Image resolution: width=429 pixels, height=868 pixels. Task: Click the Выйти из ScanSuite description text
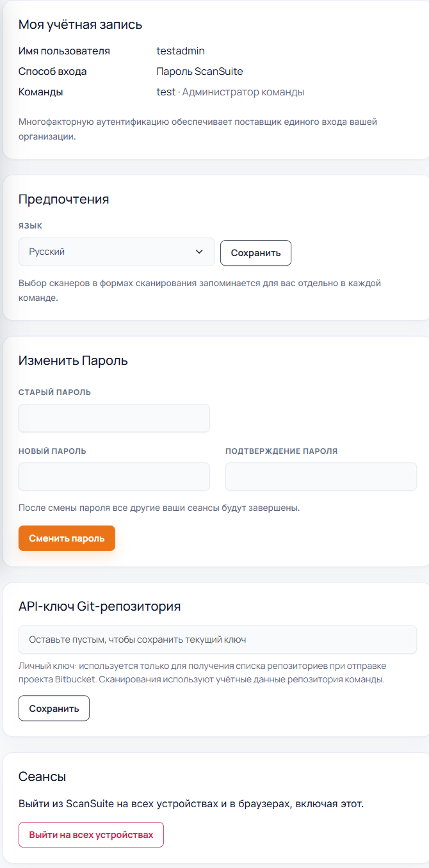(x=191, y=803)
